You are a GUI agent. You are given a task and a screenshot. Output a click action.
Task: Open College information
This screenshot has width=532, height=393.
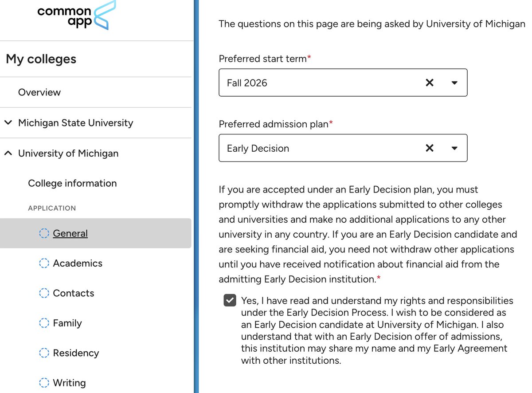click(x=72, y=183)
